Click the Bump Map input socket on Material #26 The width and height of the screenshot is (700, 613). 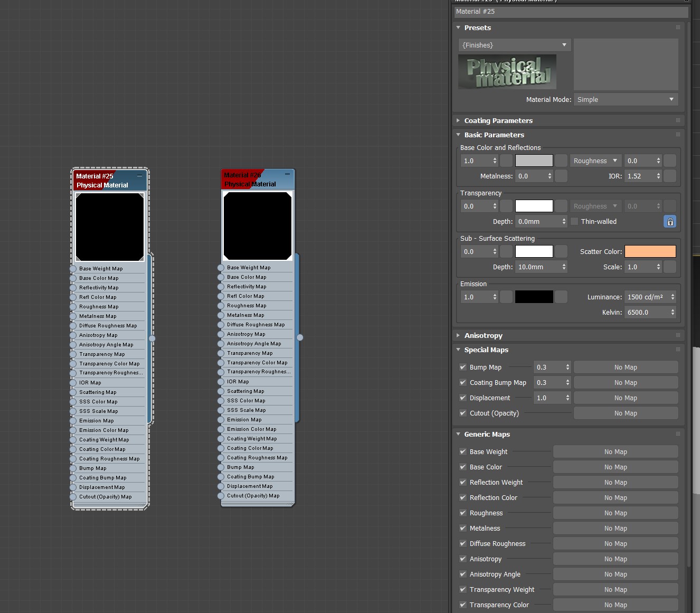(221, 467)
